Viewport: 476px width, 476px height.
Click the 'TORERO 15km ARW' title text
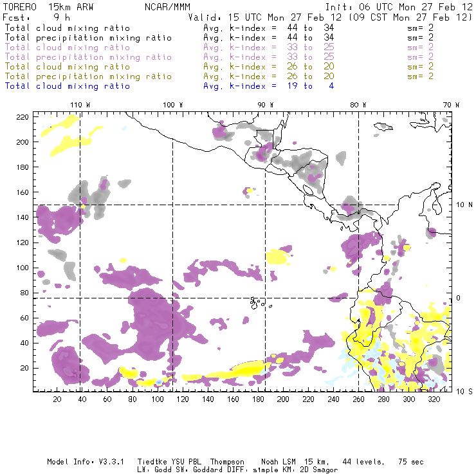coord(48,7)
